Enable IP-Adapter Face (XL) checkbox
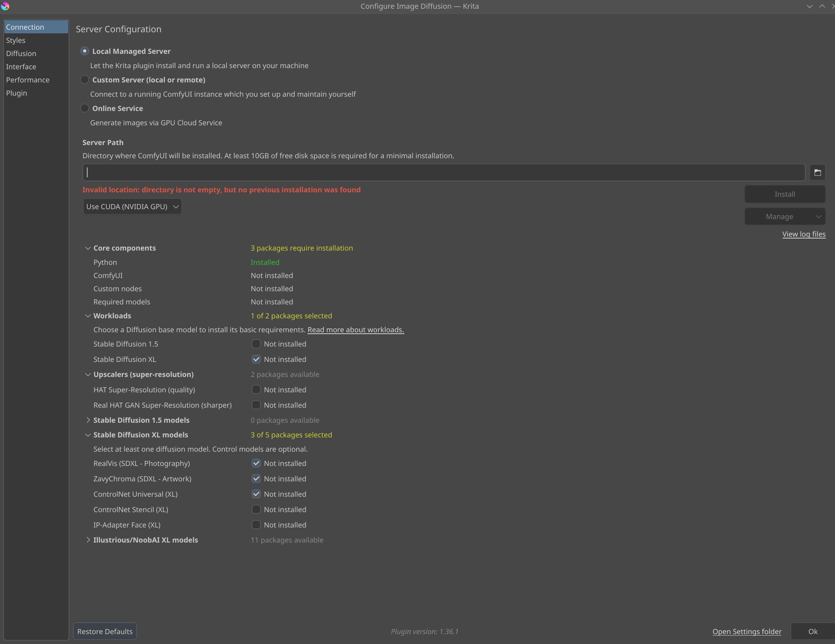The height and width of the screenshot is (644, 835). tap(256, 525)
